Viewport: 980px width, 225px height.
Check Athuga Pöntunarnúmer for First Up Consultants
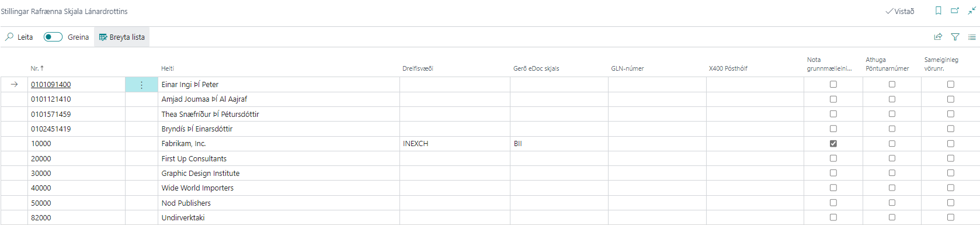(x=892, y=158)
